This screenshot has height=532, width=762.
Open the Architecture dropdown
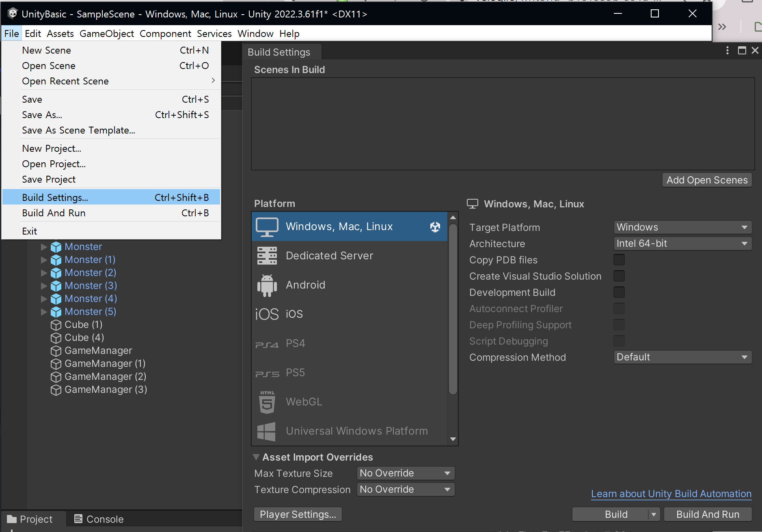pos(682,243)
